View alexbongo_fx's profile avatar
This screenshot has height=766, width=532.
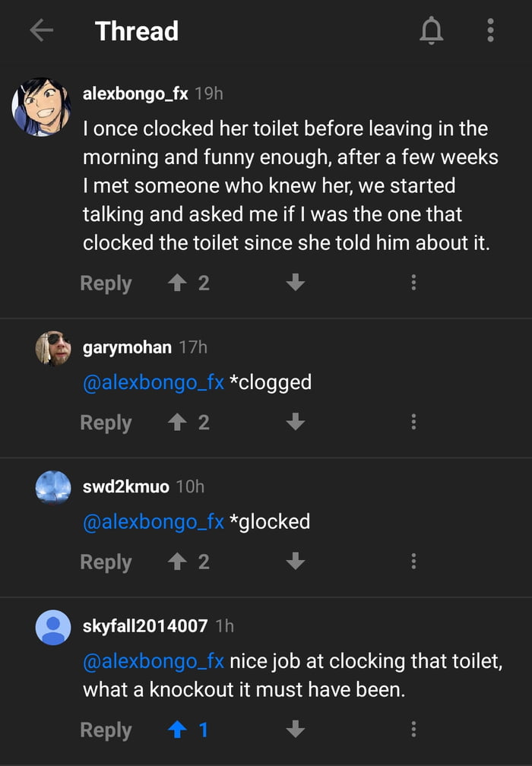[41, 107]
